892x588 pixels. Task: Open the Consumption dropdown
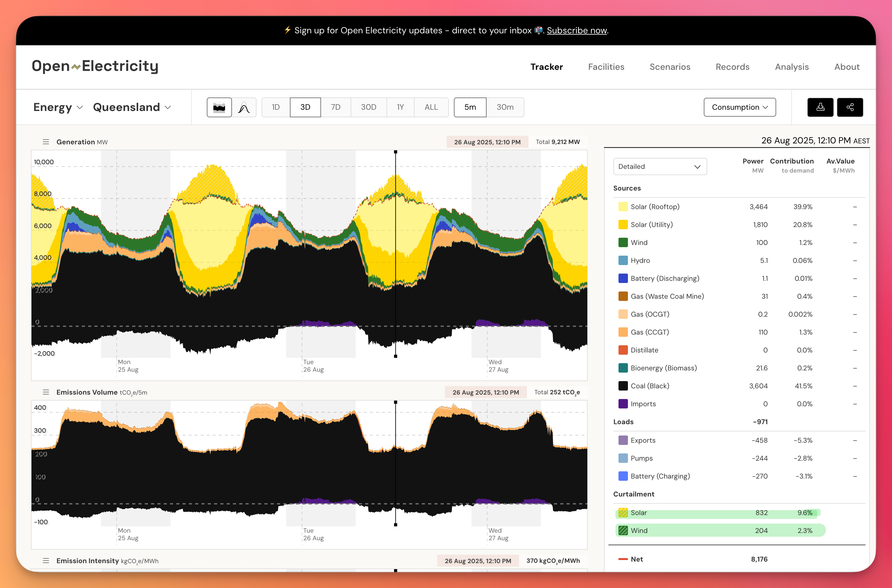[739, 108]
